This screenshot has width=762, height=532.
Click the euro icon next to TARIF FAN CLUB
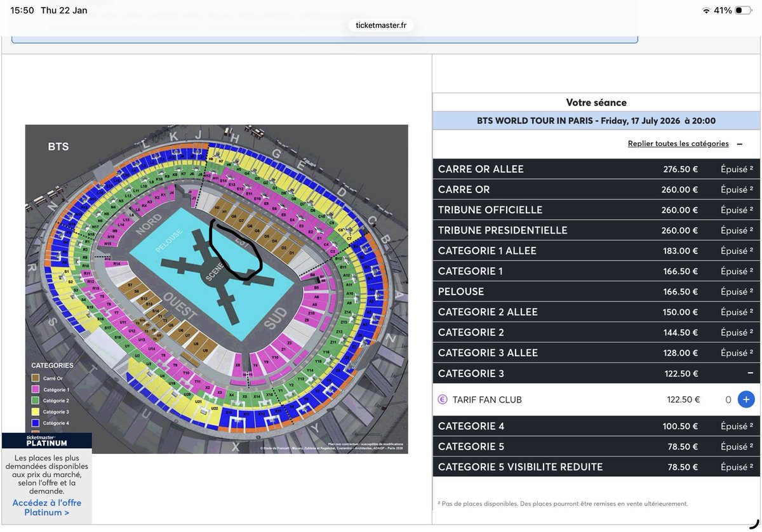click(x=443, y=400)
